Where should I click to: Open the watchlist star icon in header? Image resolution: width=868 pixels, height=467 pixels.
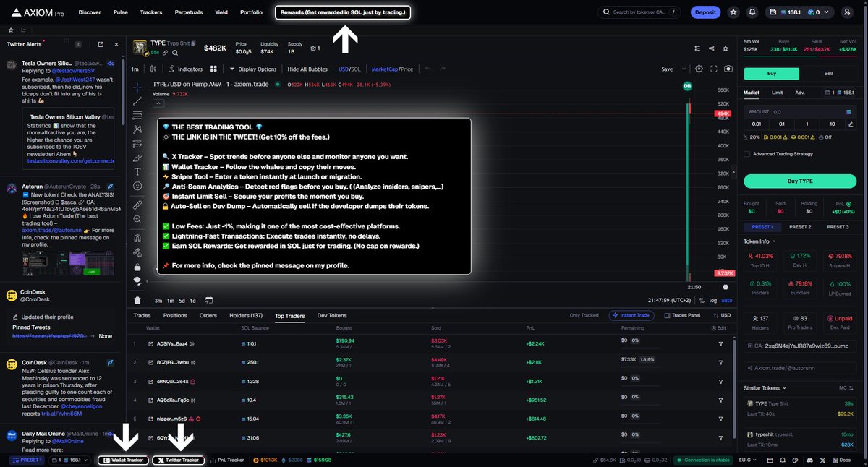pyautogui.click(x=733, y=12)
